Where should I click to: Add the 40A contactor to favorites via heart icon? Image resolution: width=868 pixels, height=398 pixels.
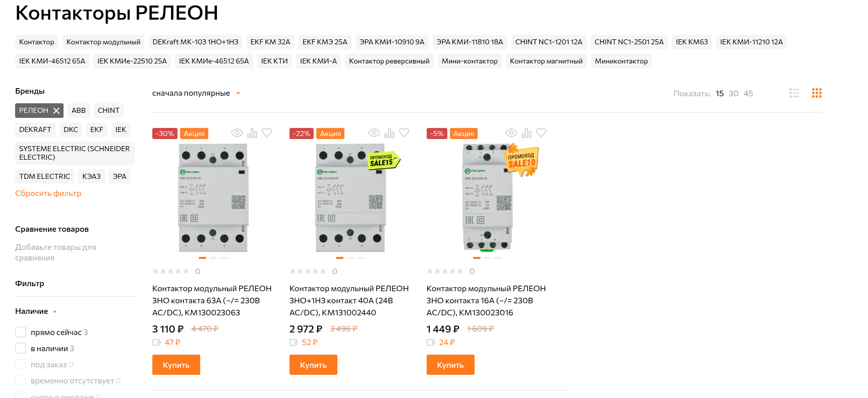point(404,132)
